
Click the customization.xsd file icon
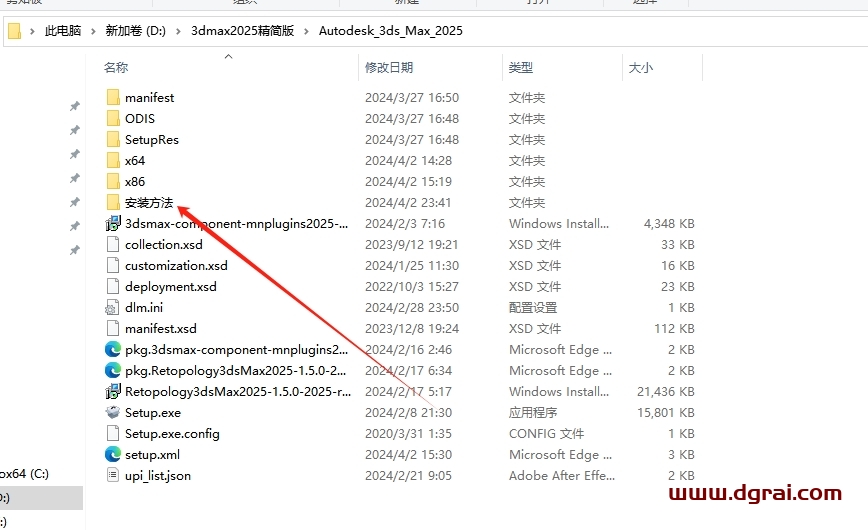(x=113, y=266)
